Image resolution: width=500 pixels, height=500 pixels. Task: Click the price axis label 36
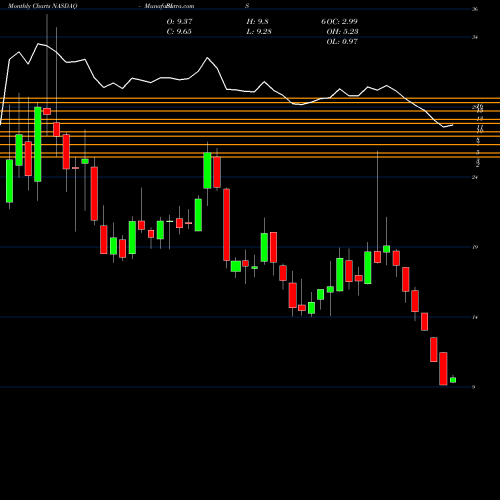click(475, 9)
